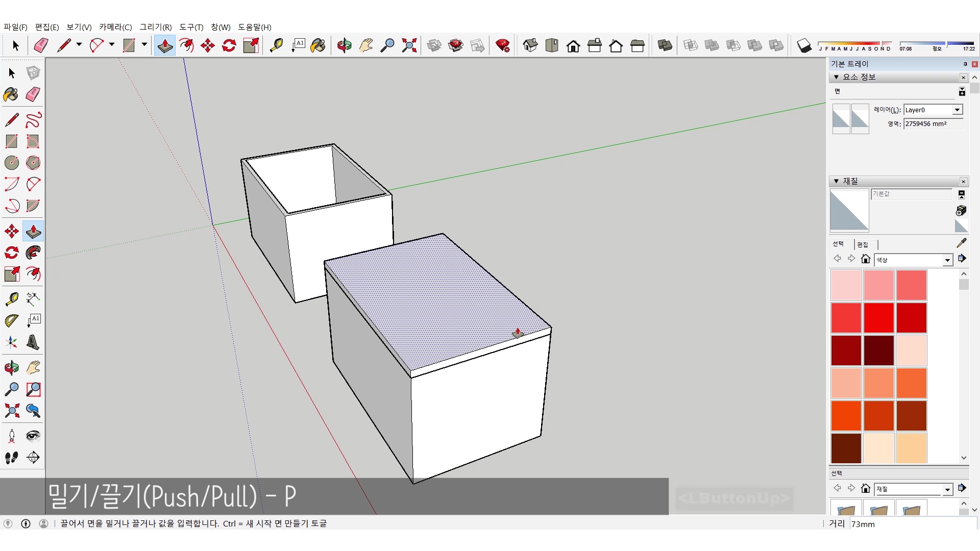Click the 거리 measurement input field
This screenshot has width=980, height=551.
pyautogui.click(x=911, y=524)
